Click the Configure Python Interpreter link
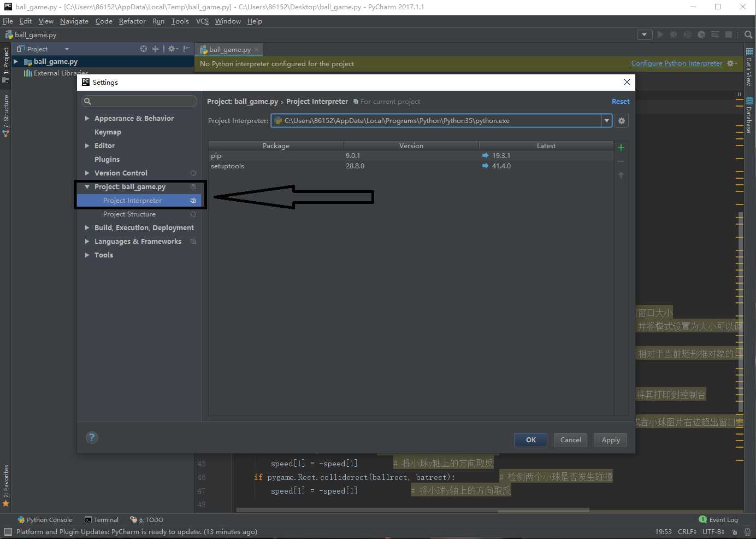This screenshot has width=756, height=539. (x=677, y=63)
